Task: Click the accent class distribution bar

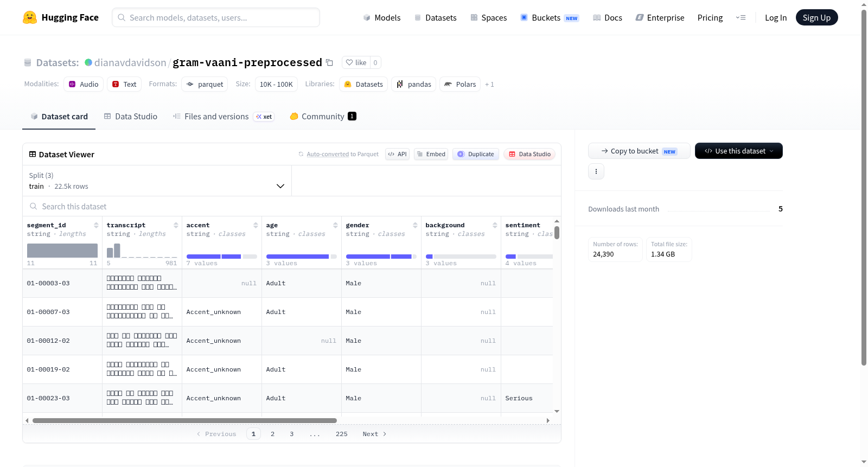Action: click(x=222, y=256)
